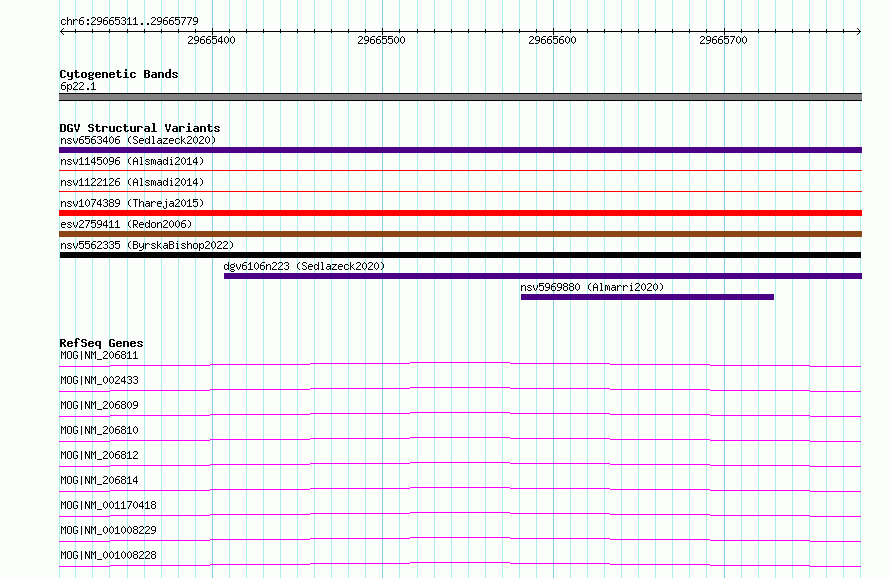Click the right arrow of the ruler
This screenshot has height=578, width=890.
pyautogui.click(x=859, y=31)
